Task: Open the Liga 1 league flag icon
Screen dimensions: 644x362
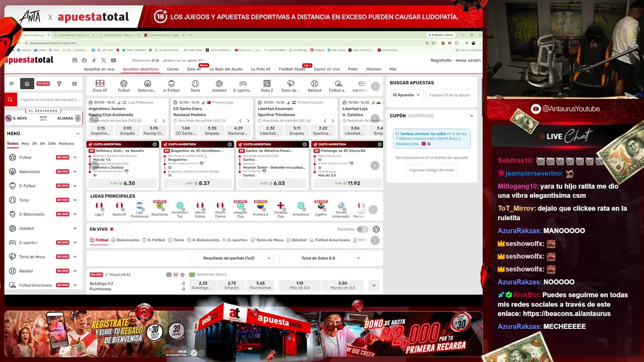Action: tap(99, 206)
